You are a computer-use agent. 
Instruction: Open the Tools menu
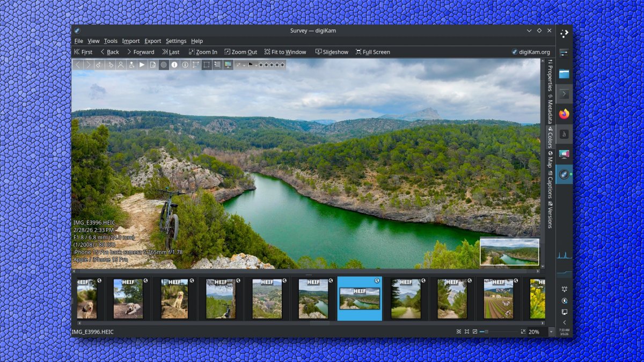click(x=111, y=41)
